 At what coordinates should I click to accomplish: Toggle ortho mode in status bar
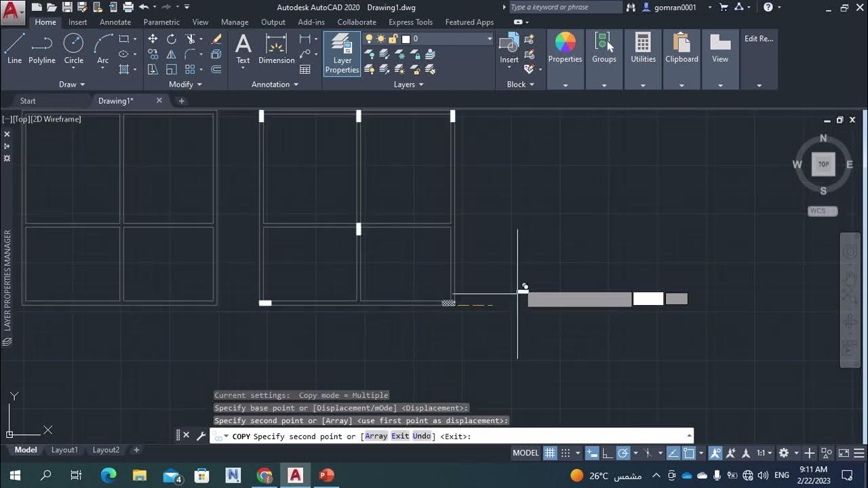tap(608, 453)
